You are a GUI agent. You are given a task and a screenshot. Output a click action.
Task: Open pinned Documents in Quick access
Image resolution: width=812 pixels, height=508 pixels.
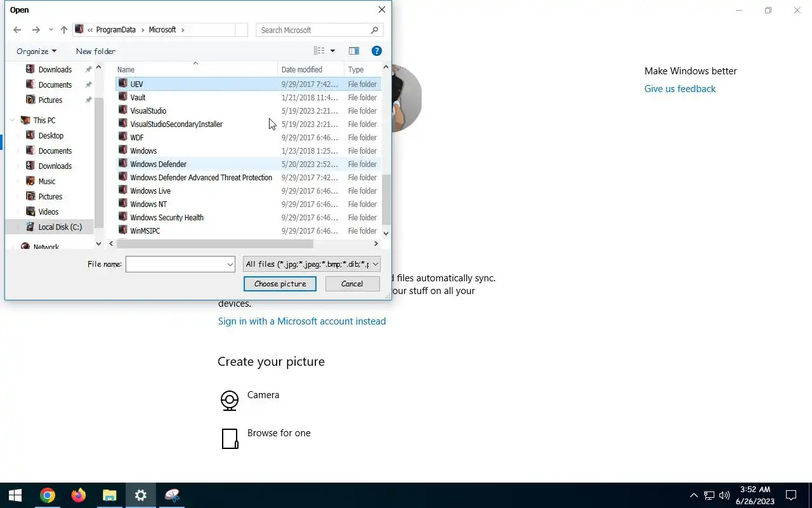click(55, 84)
